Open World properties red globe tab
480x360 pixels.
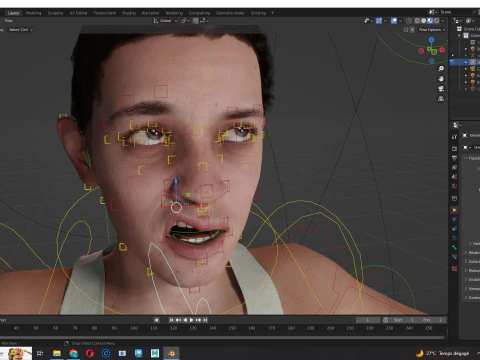pos(454,186)
